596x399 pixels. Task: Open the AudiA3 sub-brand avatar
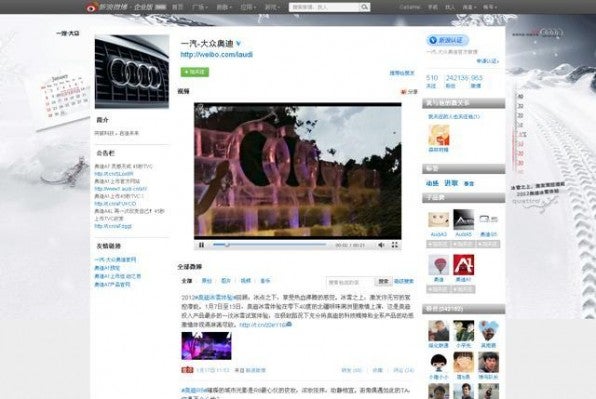[439, 220]
